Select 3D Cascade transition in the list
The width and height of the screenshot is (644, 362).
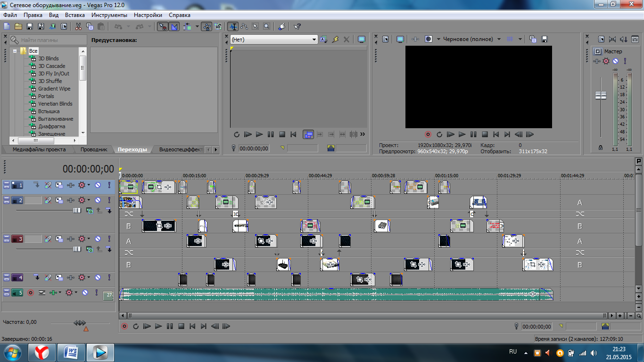52,66
